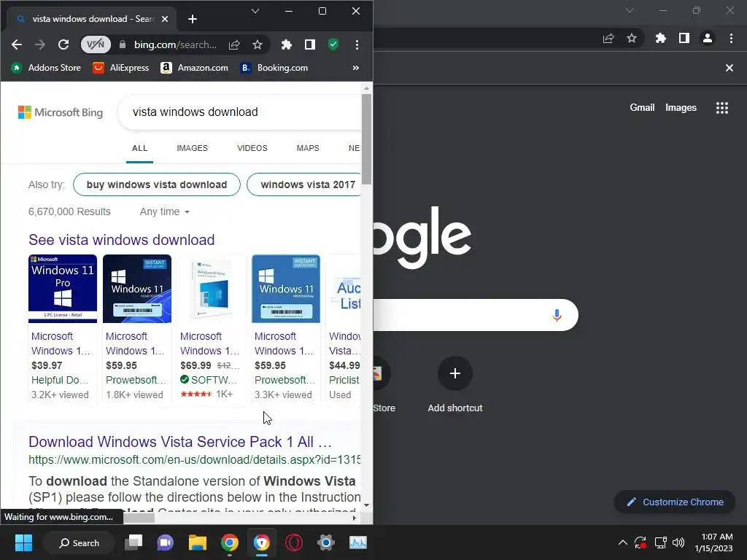Viewport: 747px width, 560px height.
Task: Bookmark star in the Google window
Action: (632, 38)
